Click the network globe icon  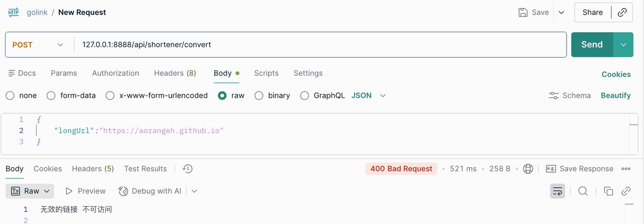(528, 169)
